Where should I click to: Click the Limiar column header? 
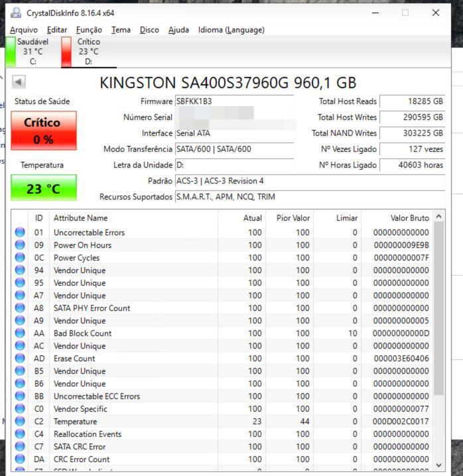tap(338, 218)
